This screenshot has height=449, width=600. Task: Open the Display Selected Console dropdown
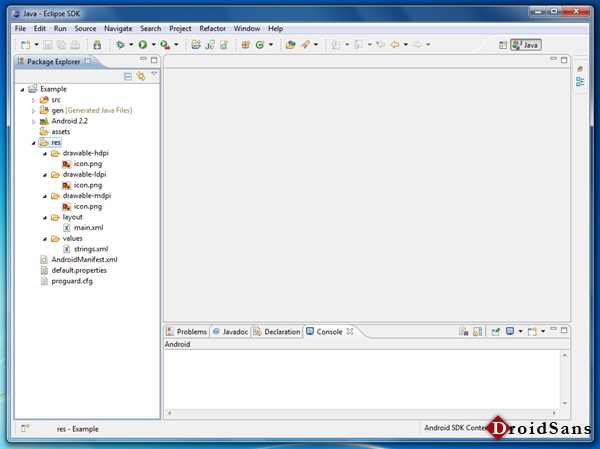[520, 331]
